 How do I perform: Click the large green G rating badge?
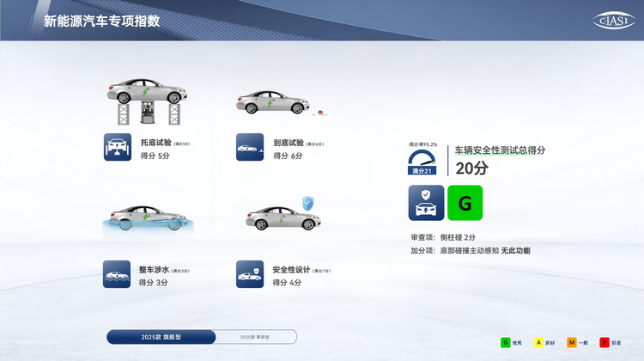465,204
